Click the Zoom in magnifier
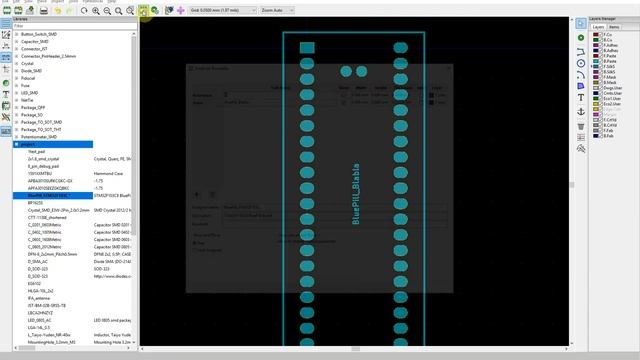The height and width of the screenshot is (360, 640). tap(96, 10)
